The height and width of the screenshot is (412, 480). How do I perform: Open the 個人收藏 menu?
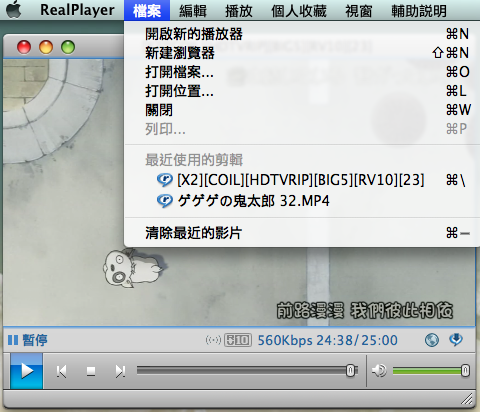click(299, 11)
